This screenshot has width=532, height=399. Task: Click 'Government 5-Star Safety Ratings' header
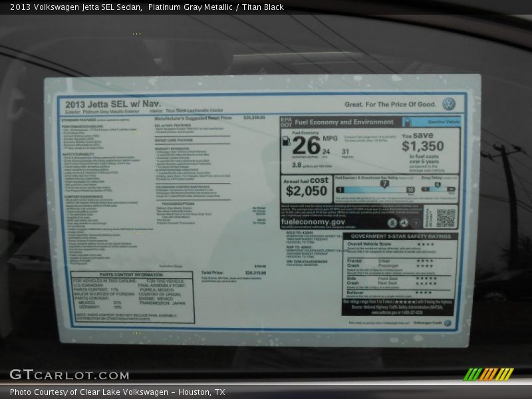[401, 236]
